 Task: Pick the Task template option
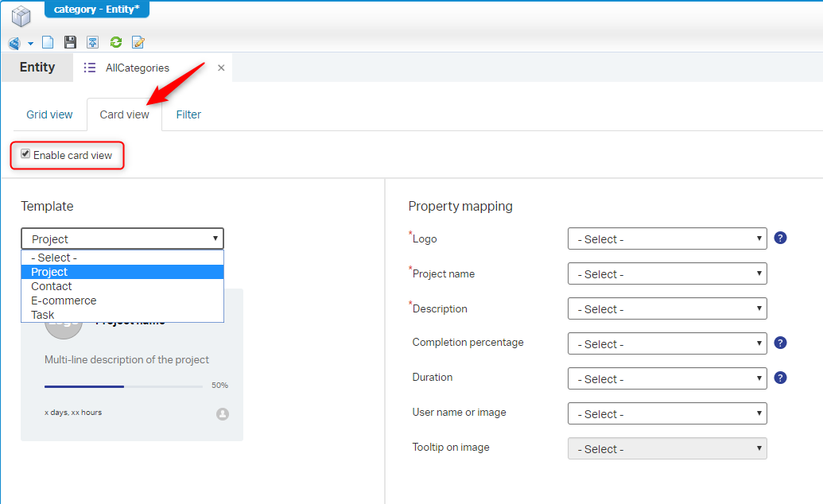(43, 315)
